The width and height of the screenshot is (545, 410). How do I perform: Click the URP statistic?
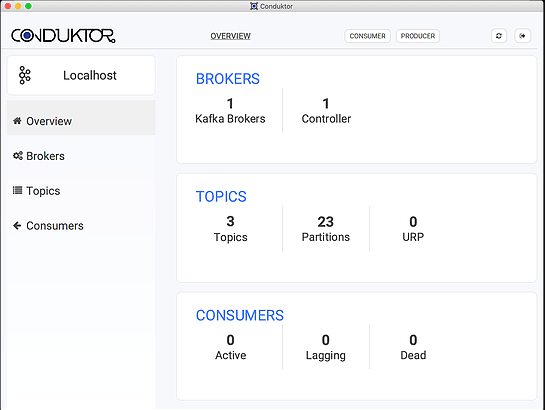[x=413, y=229]
